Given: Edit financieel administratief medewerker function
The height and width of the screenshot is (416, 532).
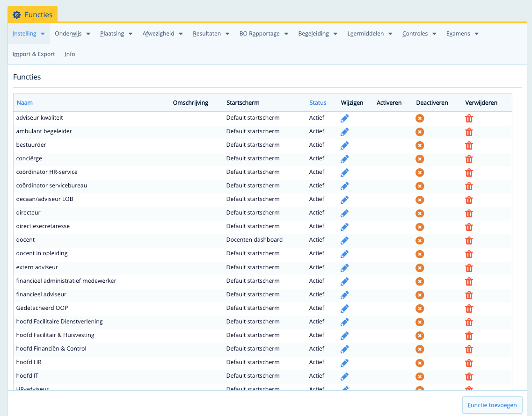Looking at the screenshot, I should pos(344,281).
